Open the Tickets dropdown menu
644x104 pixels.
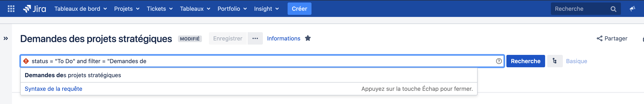click(x=159, y=9)
